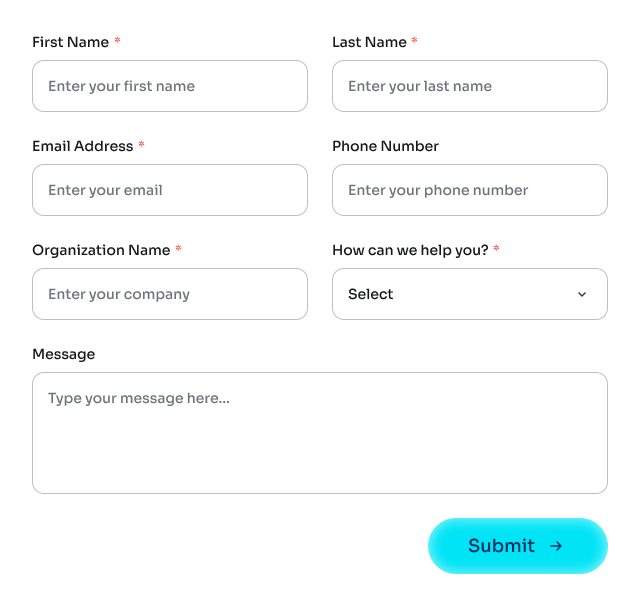Click the red asterisk beside Email Address

[x=141, y=145]
